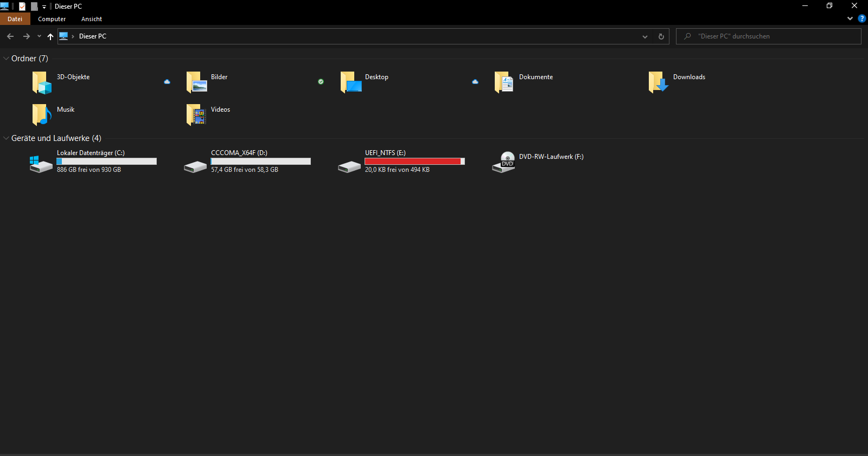Collapse the Ordner (7) group

pyautogui.click(x=6, y=59)
